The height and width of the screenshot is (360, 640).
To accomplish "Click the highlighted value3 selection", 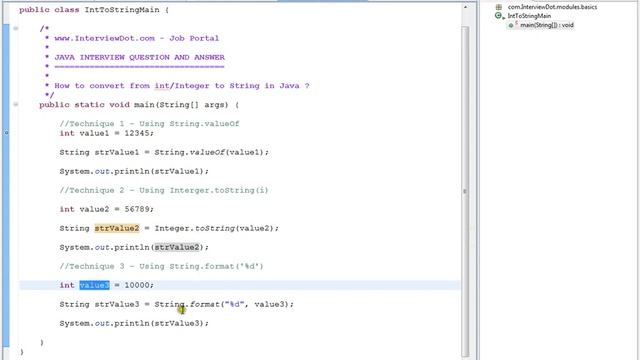I will (94, 285).
